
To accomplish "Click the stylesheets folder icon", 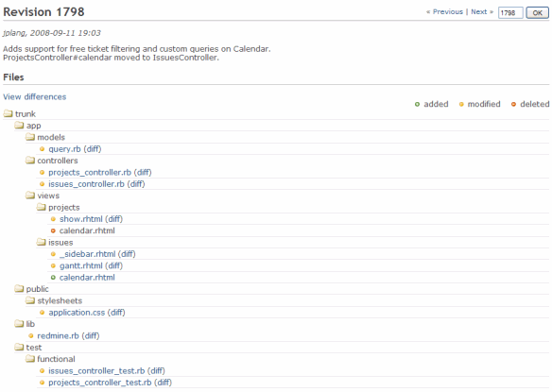I will click(x=30, y=300).
